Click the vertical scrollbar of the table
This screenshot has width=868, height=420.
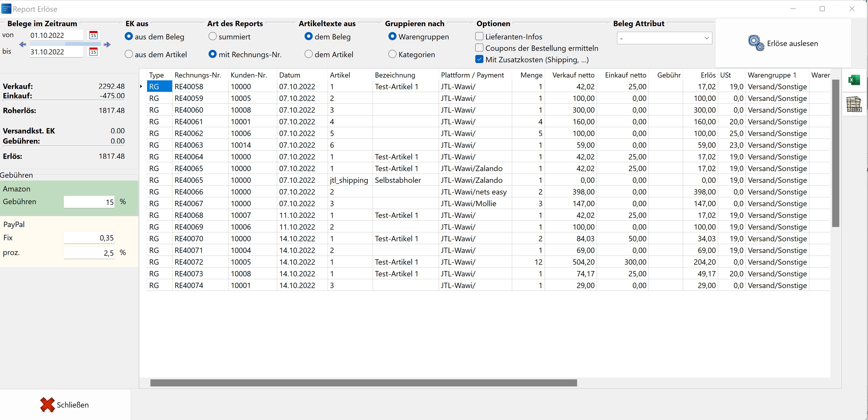pyautogui.click(x=835, y=153)
